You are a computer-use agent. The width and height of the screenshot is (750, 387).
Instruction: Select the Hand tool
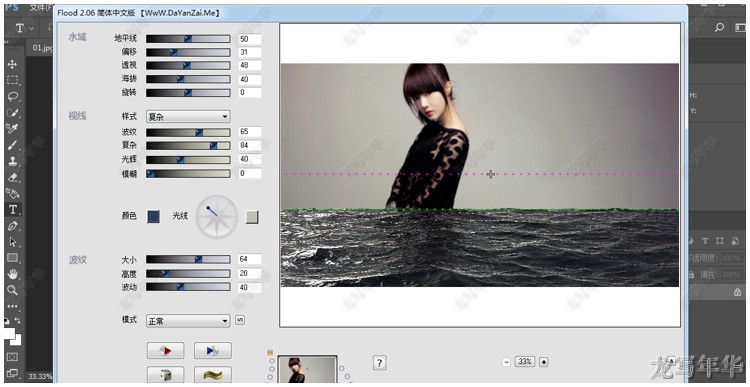point(12,274)
